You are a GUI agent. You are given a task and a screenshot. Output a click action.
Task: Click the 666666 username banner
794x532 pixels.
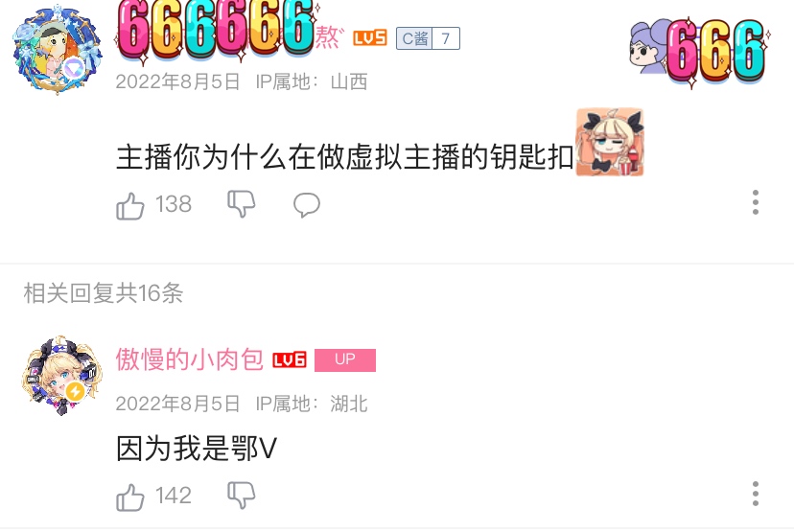click(216, 30)
